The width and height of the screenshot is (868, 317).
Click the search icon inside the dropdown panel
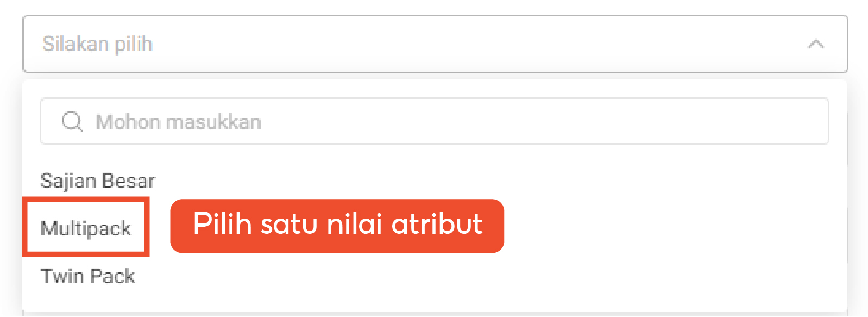coord(71,121)
